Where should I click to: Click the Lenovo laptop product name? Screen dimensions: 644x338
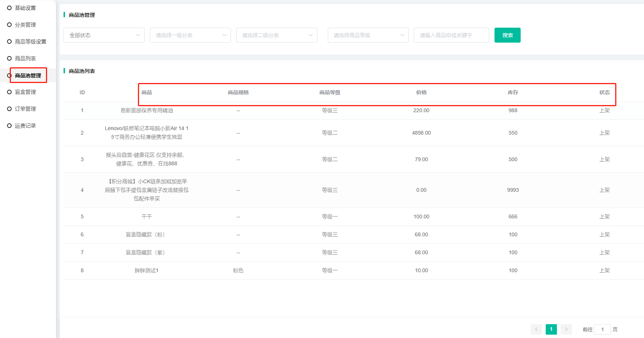tap(147, 133)
